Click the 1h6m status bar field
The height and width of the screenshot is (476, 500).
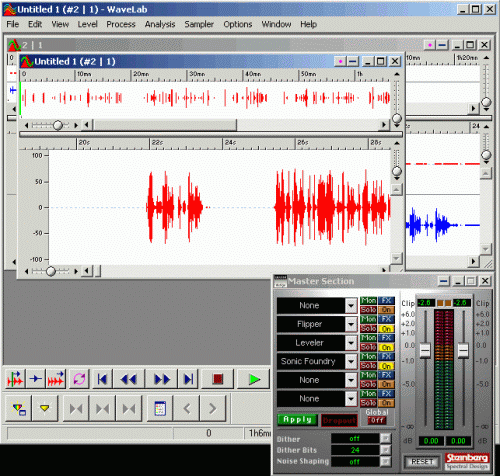[x=258, y=433]
